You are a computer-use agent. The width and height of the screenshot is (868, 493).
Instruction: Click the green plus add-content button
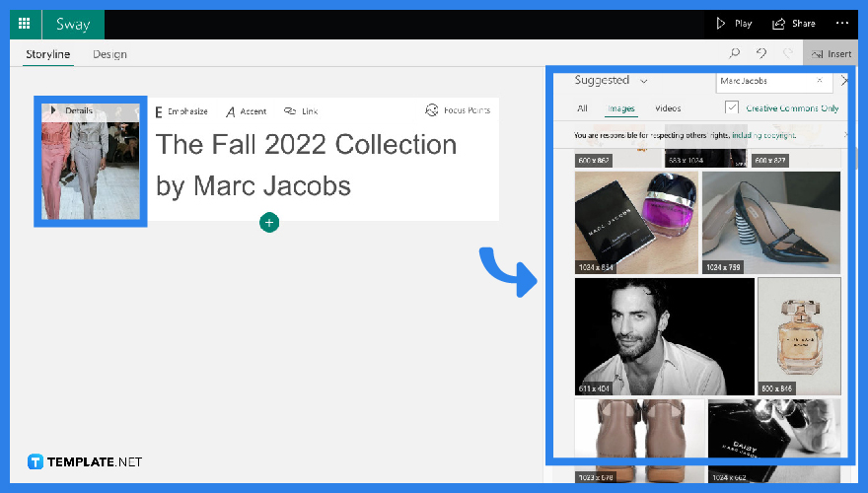(269, 223)
